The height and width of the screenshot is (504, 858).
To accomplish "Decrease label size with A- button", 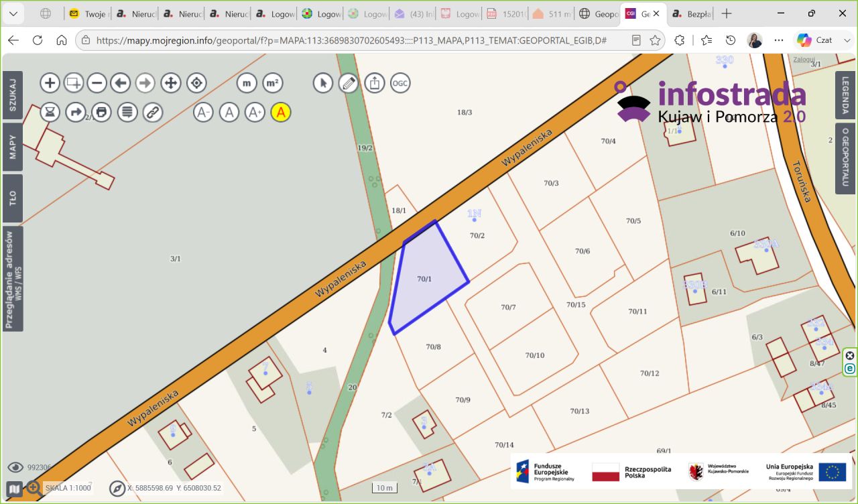I will tap(204, 112).
